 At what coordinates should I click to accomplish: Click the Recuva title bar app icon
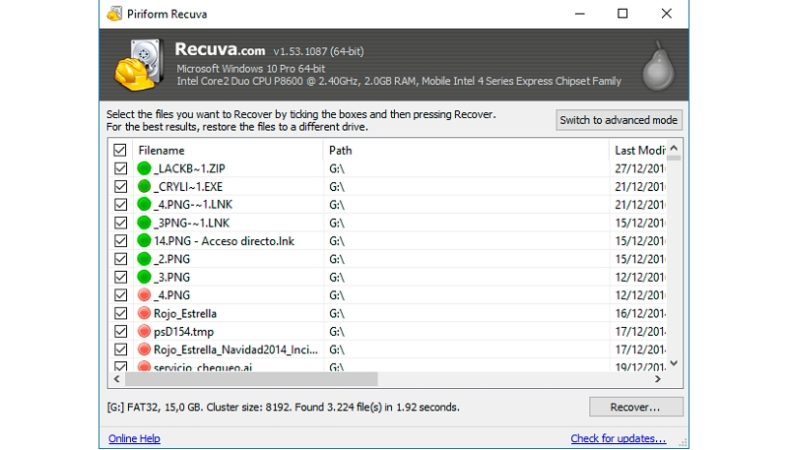pyautogui.click(x=115, y=14)
